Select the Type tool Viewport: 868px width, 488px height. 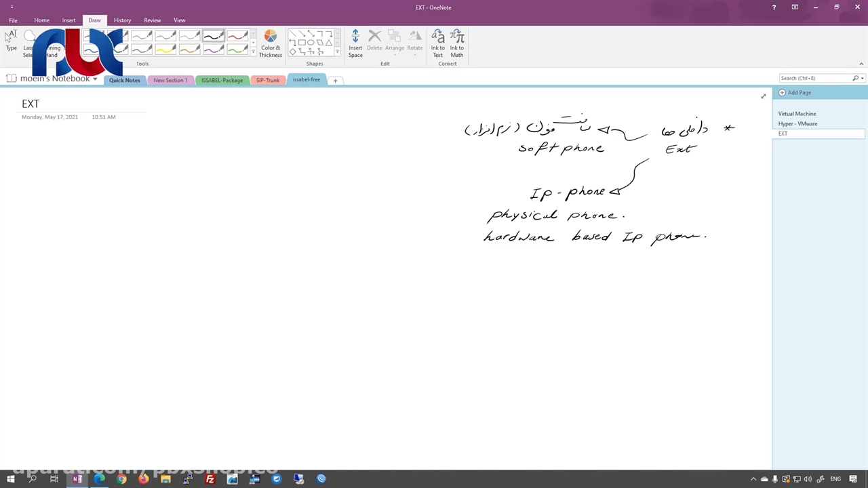click(x=11, y=41)
